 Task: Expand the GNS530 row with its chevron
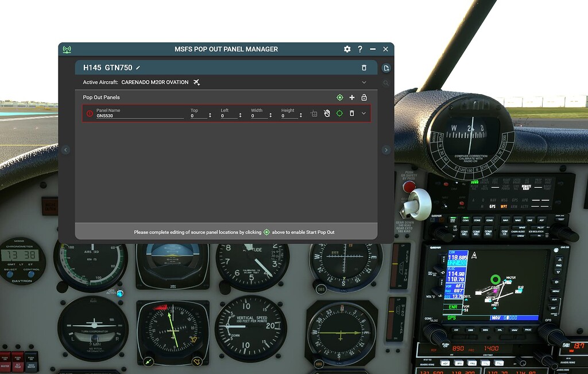click(x=363, y=113)
